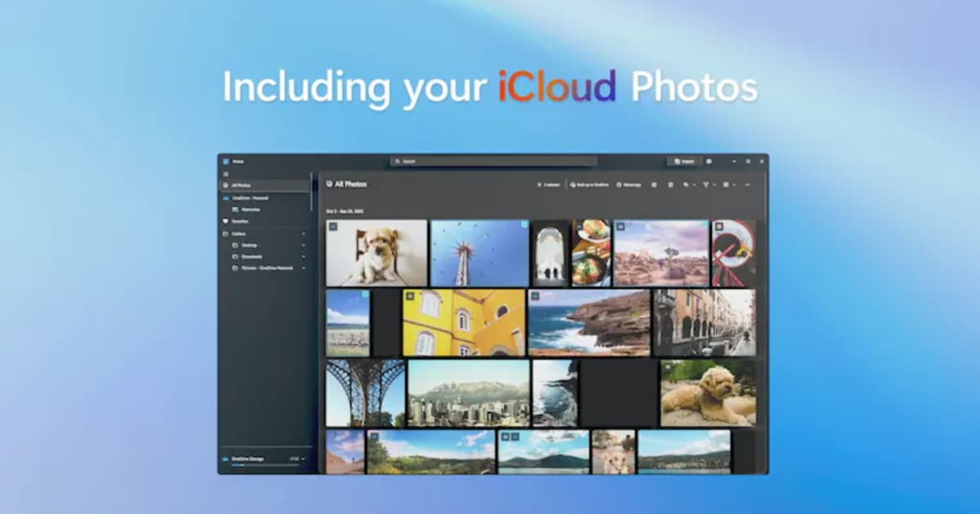Open the Desktop folder in sidebar

pyautogui.click(x=249, y=245)
